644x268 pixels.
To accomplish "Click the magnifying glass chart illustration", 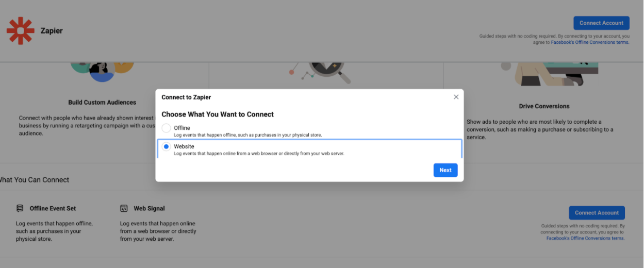I will (x=321, y=72).
